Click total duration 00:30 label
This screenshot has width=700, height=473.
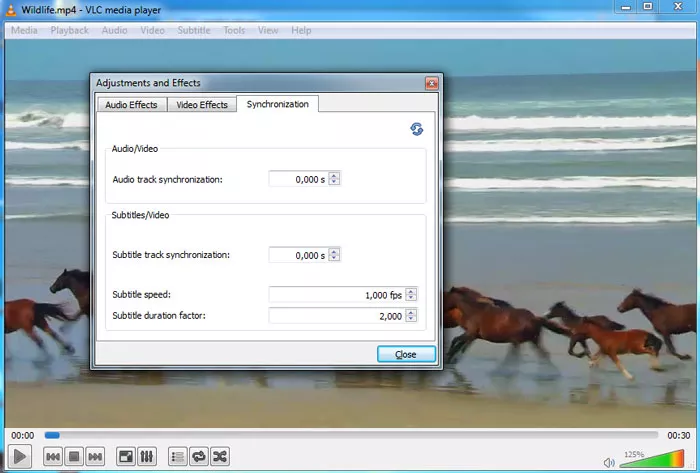pos(679,435)
